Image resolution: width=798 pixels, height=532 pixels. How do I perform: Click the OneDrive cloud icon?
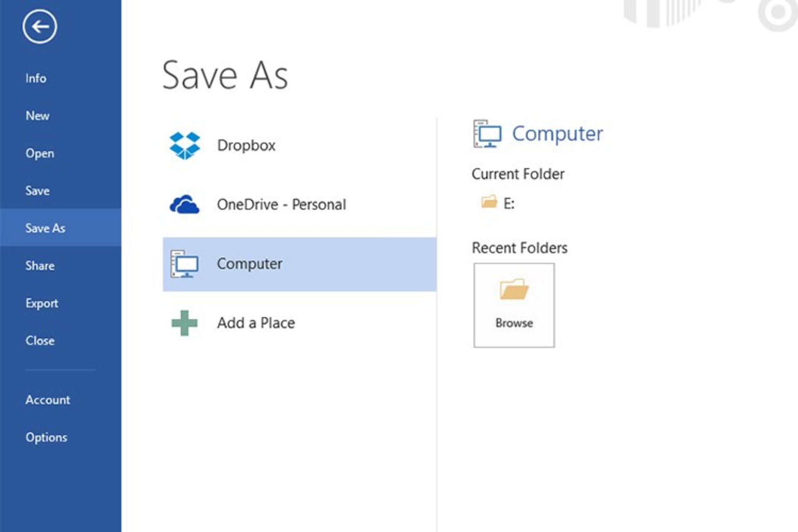point(185,204)
